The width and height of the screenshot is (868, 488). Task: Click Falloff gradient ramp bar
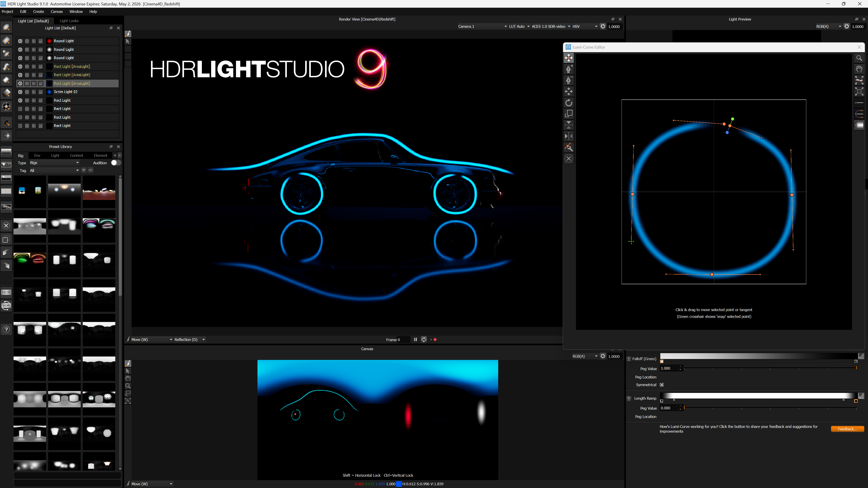coord(759,356)
